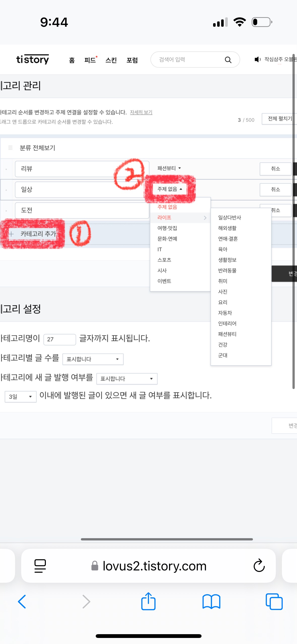This screenshot has width=297, height=644.
Task: Open Safari's share sheet icon
Action: click(x=148, y=601)
